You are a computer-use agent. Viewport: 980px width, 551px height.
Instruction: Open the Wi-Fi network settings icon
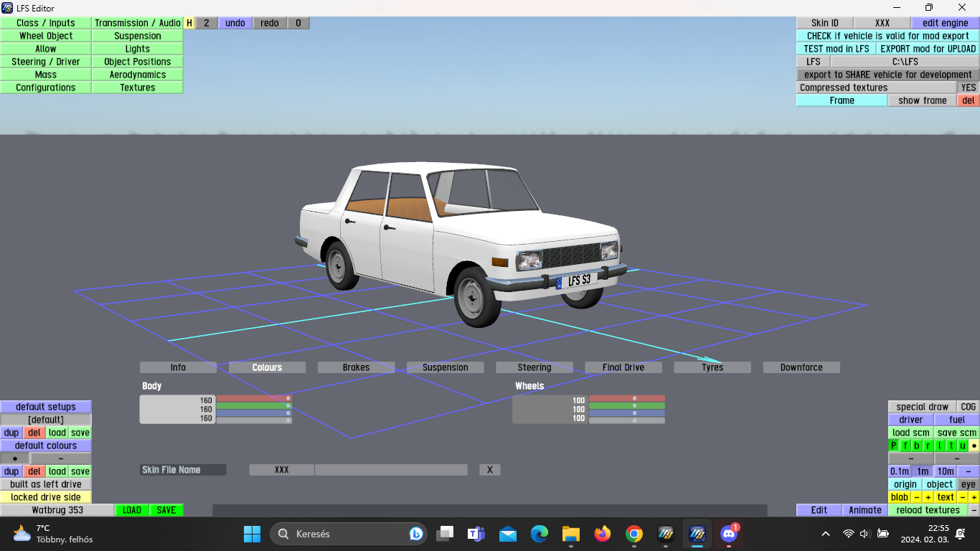pos(849,534)
